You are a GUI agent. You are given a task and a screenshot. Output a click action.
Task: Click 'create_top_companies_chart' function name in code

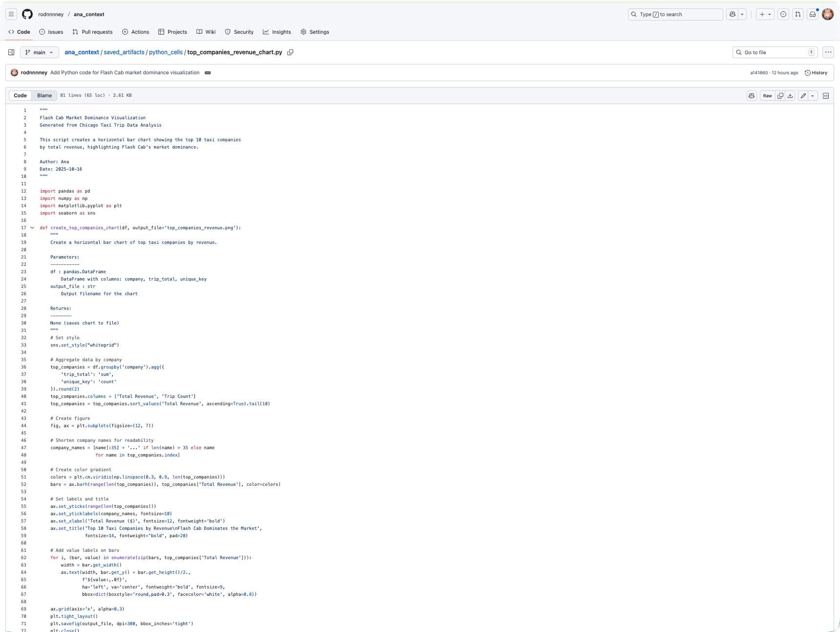click(85, 228)
